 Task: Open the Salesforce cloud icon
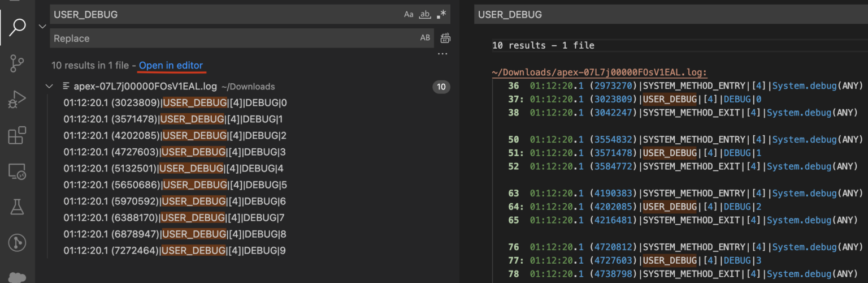pyautogui.click(x=18, y=277)
